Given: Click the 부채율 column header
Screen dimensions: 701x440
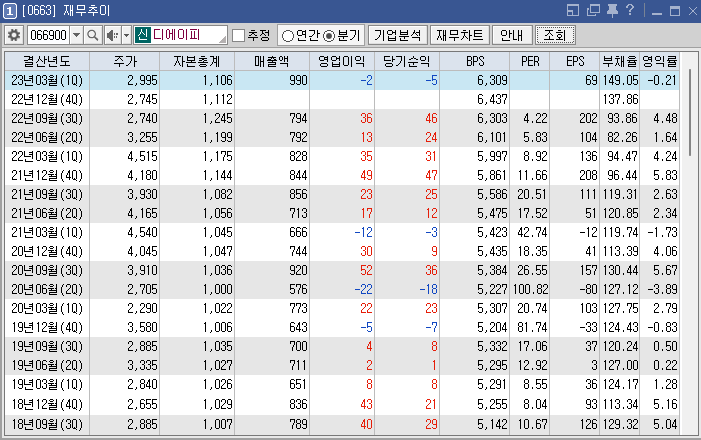Looking at the screenshot, I should click(x=620, y=61).
